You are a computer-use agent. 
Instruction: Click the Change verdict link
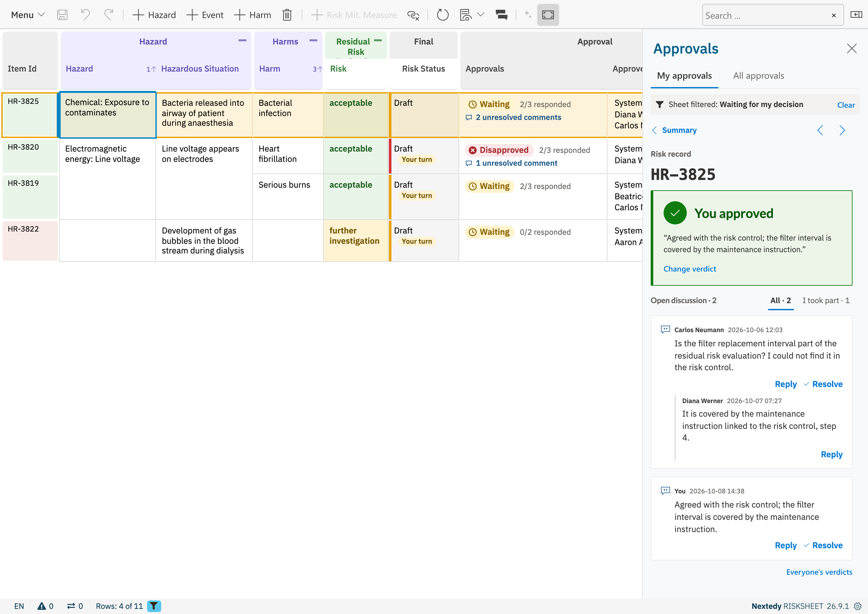[690, 269]
